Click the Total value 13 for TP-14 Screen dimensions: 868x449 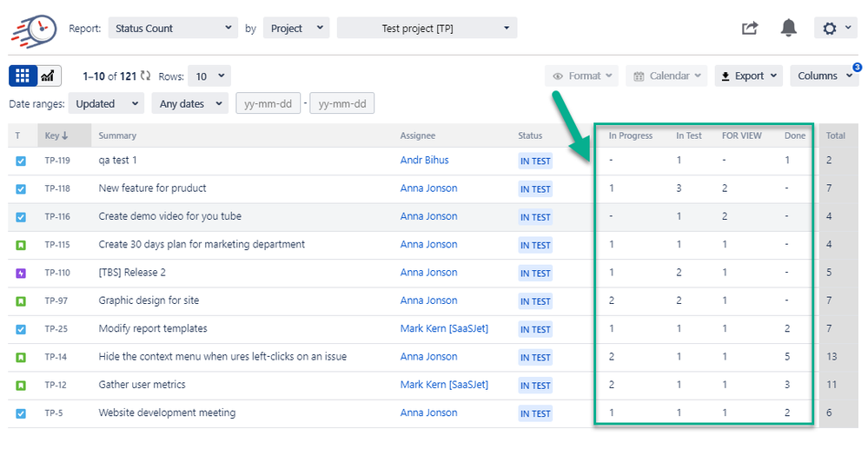coord(832,357)
